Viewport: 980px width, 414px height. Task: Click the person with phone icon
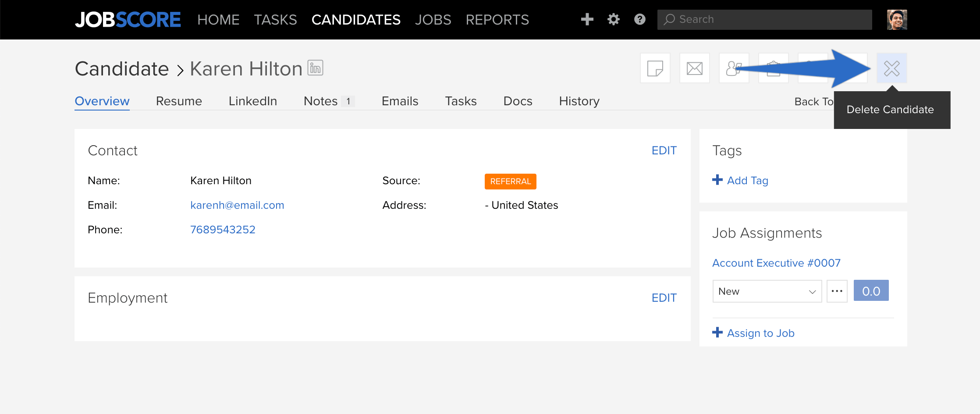click(x=734, y=68)
